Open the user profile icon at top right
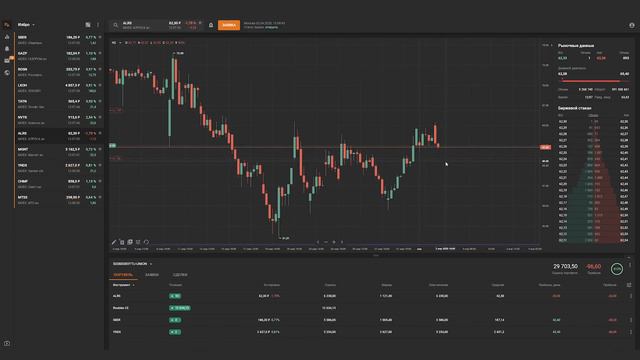640x360 pixels. click(632, 25)
